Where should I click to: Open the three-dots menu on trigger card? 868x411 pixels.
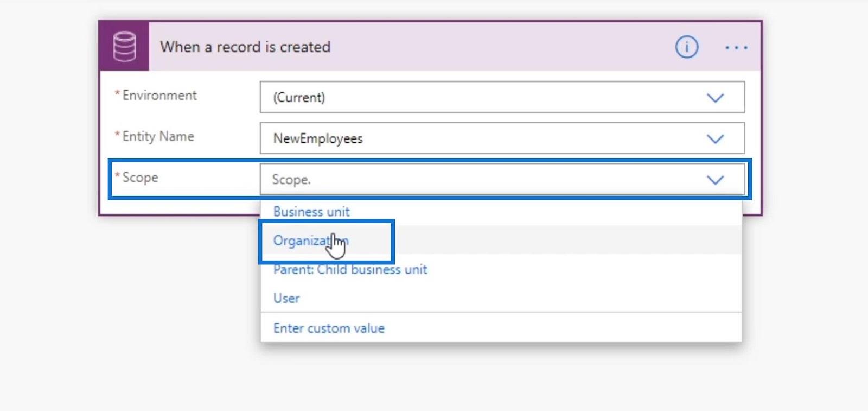(x=736, y=48)
